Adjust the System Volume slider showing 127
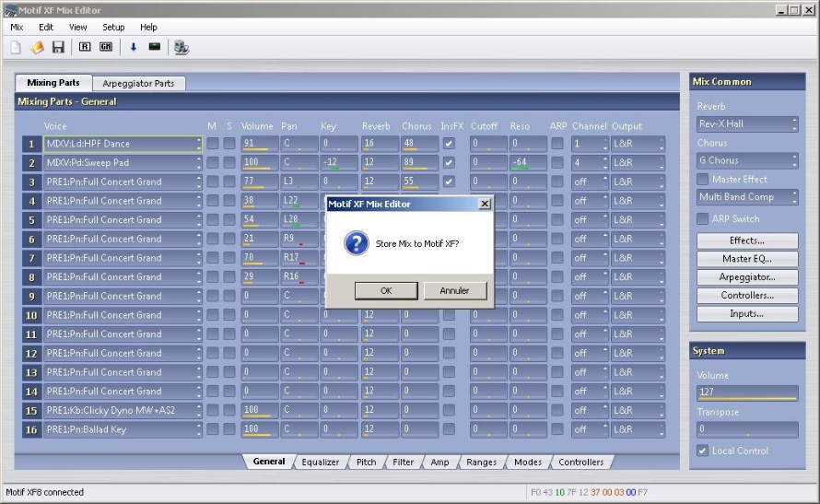The width and height of the screenshot is (820, 504). (747, 393)
